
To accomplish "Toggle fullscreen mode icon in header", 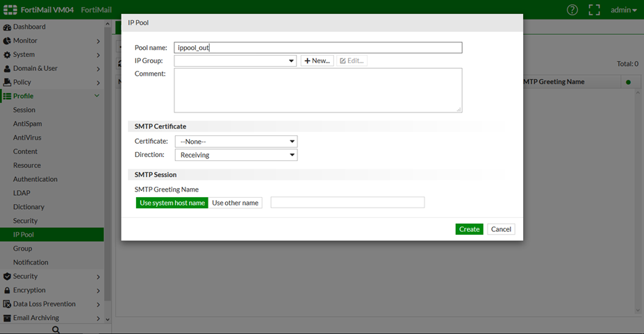I will click(x=594, y=10).
